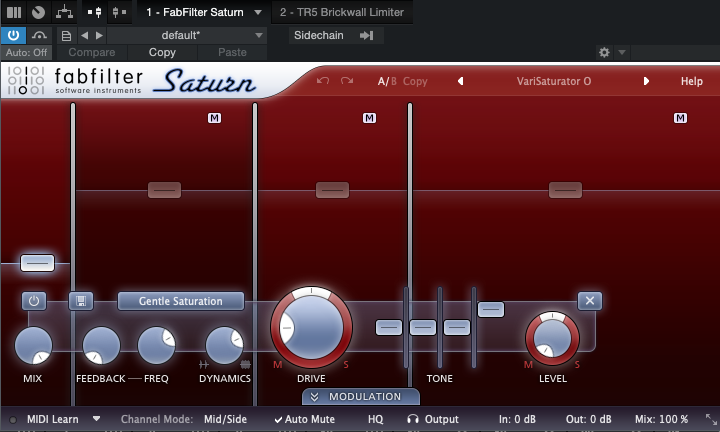
Task: Expand the MODULATION section
Action: click(x=361, y=397)
